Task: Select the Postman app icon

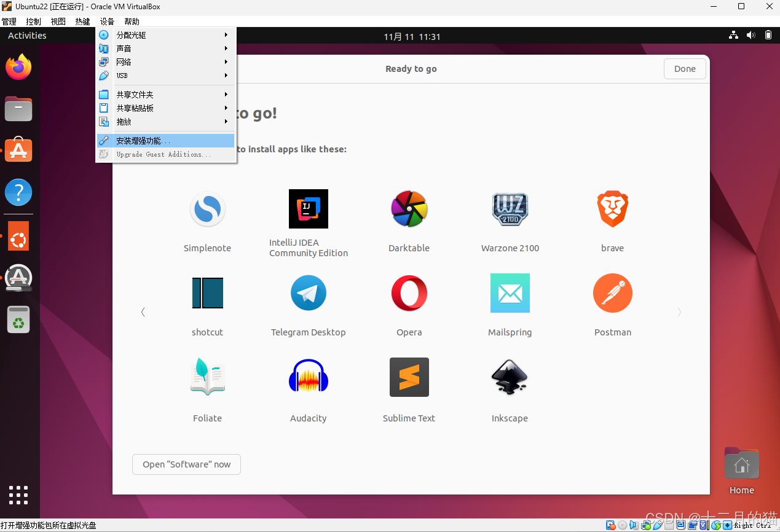Action: tap(612, 293)
